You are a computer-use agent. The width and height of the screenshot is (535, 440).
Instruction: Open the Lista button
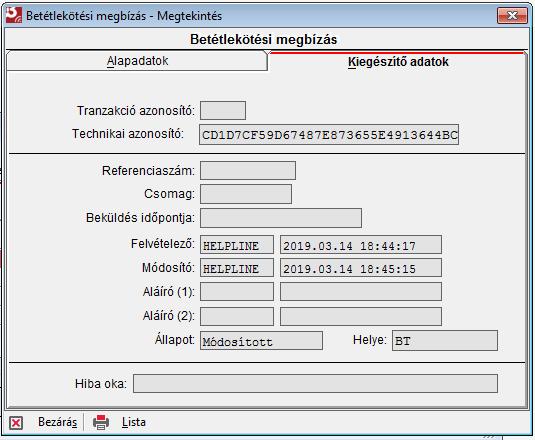(134, 422)
